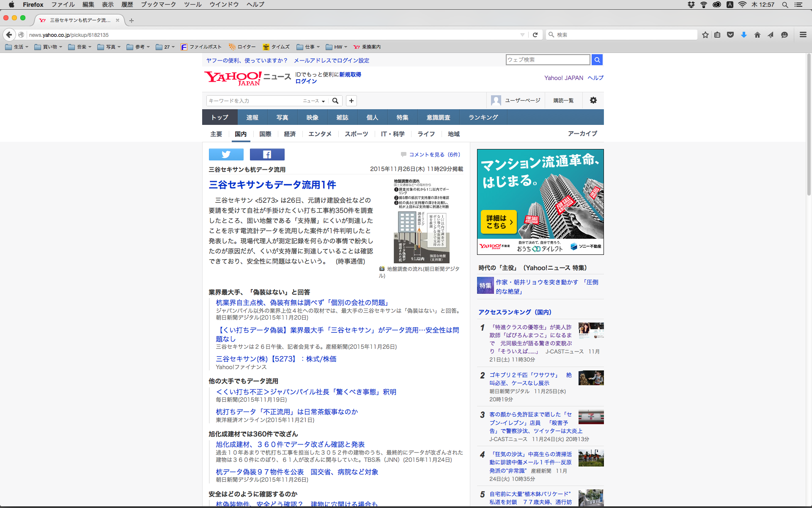
Task: Share article via the Twitter button
Action: tap(226, 155)
